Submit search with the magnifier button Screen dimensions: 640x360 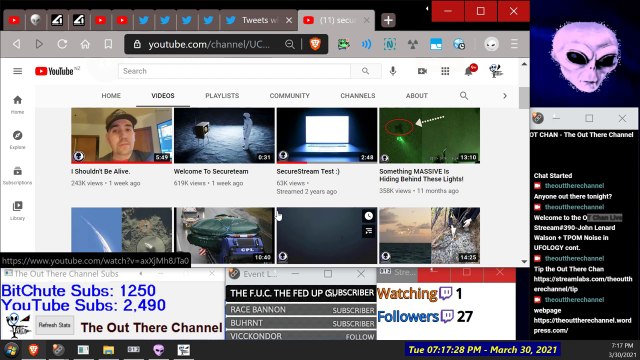366,71
